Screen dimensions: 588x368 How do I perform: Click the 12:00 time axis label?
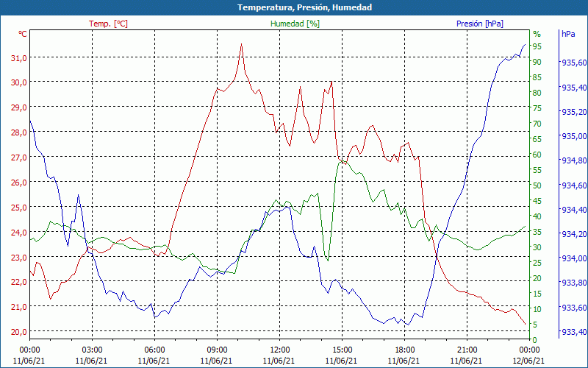(279, 350)
